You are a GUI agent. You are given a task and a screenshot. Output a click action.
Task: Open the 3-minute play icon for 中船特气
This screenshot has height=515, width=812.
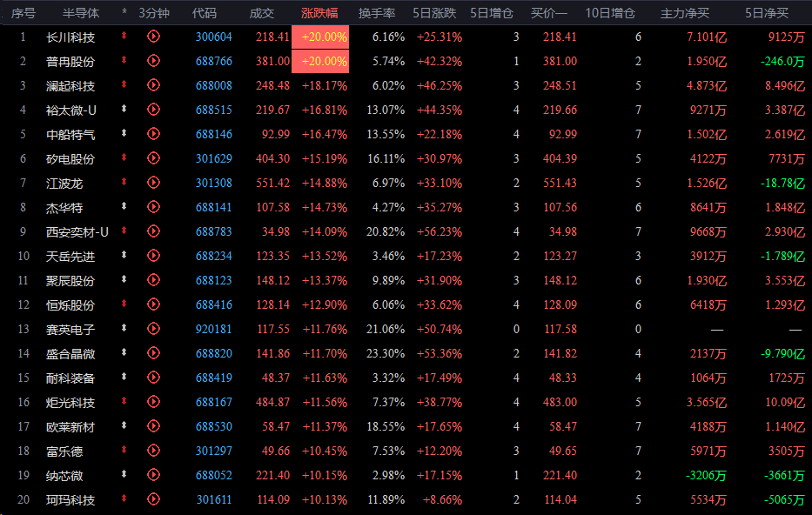tap(153, 134)
